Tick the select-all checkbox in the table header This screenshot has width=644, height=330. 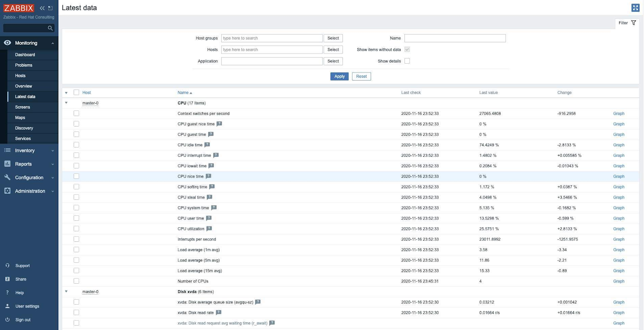[76, 92]
